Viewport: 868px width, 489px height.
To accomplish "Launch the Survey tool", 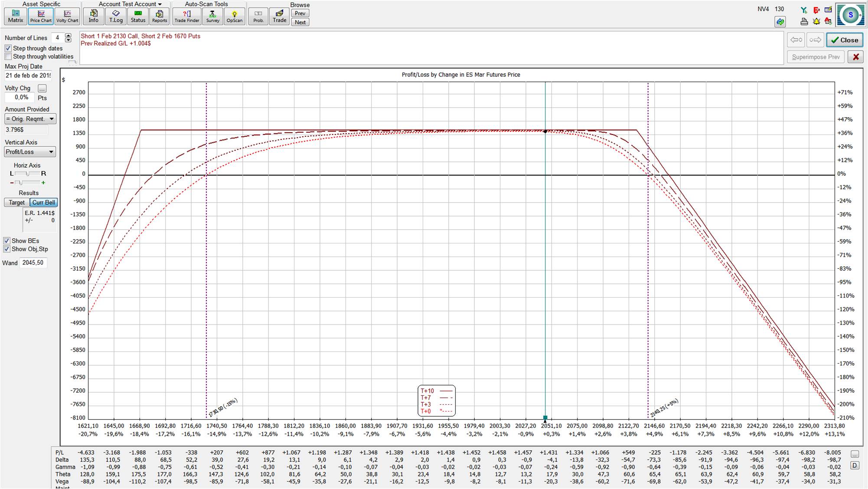I will pos(212,16).
